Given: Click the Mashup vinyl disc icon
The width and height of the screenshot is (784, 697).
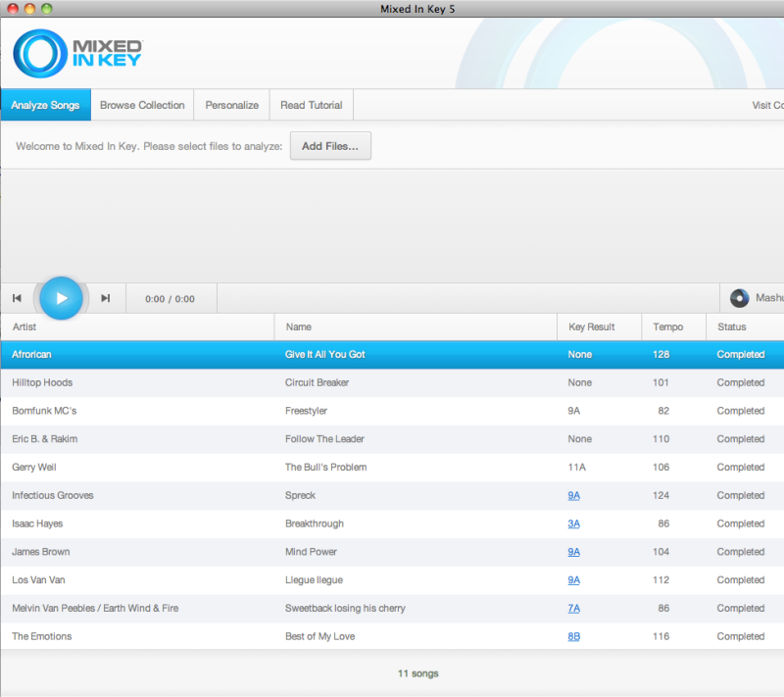Looking at the screenshot, I should click(x=739, y=298).
